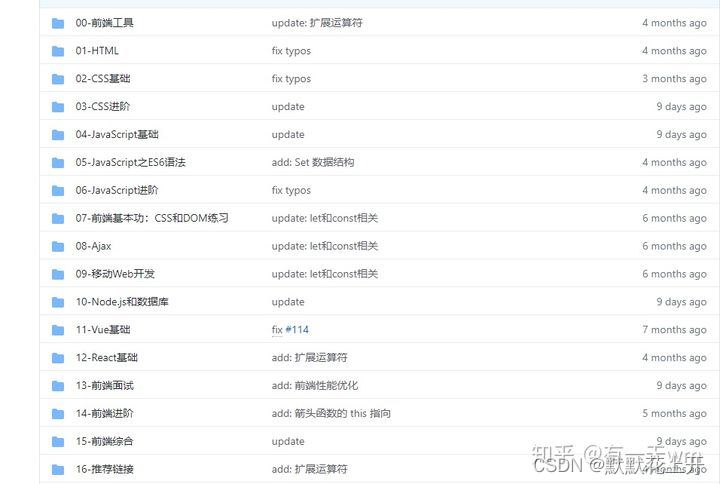The image size is (720, 484).
Task: View 'update' commit on 04-JavaScript基础 row
Action: pyautogui.click(x=288, y=135)
